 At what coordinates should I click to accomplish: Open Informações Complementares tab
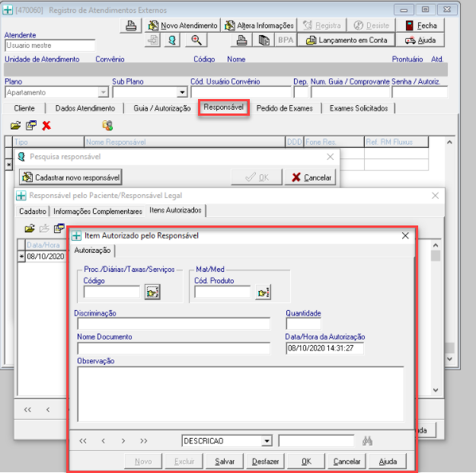pyautogui.click(x=97, y=211)
